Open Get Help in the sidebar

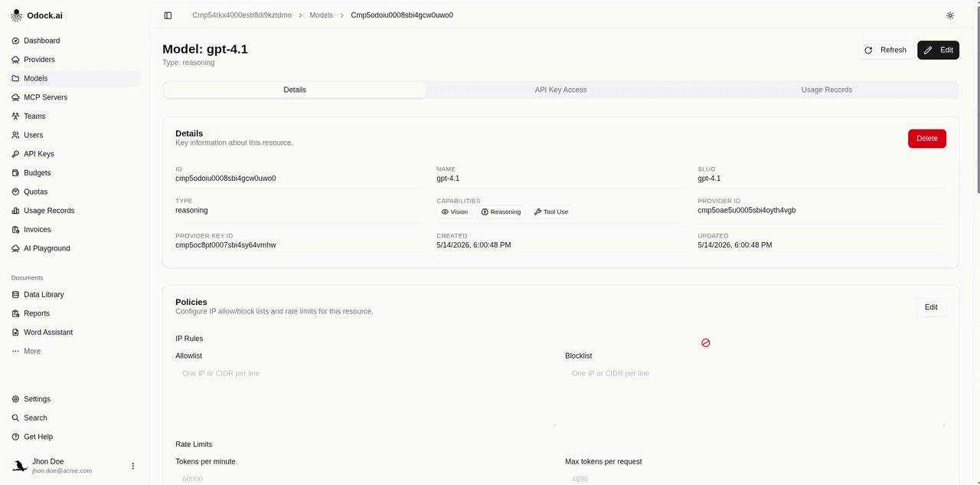click(x=74, y=437)
